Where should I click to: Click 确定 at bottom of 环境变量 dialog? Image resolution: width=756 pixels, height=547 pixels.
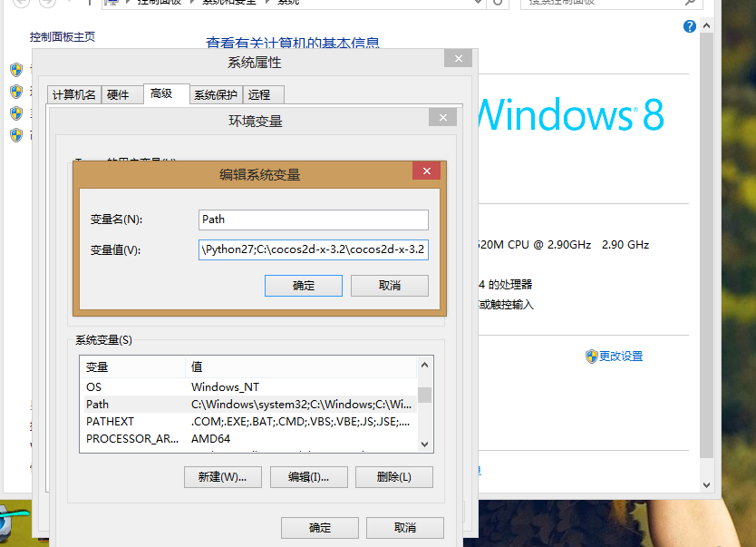[x=320, y=528]
